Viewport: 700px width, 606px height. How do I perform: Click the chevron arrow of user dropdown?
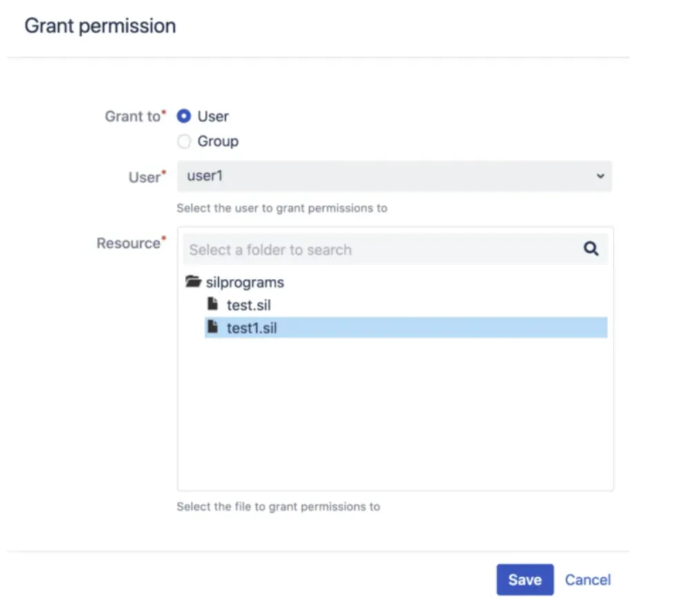[x=601, y=176]
